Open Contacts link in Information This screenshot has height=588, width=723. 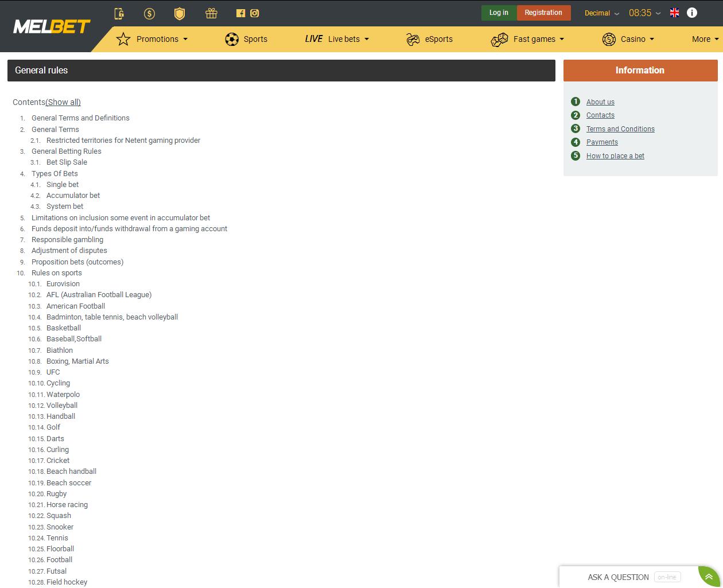coord(600,115)
